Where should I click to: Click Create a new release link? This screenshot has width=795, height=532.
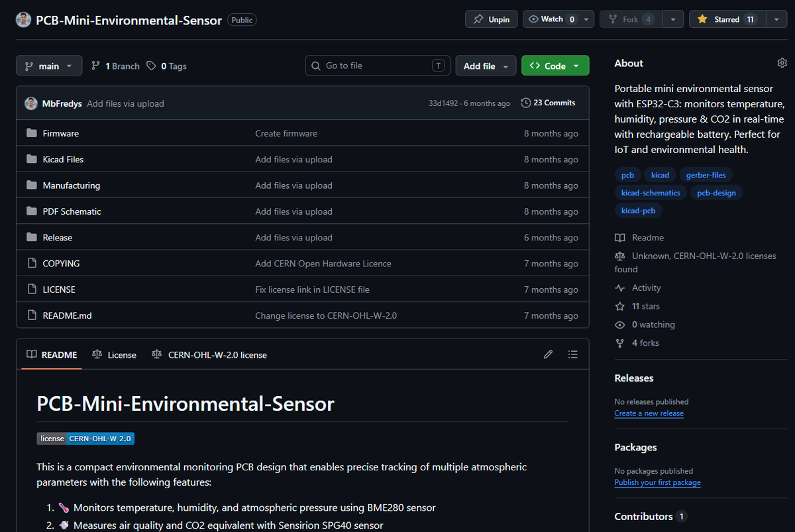tap(649, 413)
